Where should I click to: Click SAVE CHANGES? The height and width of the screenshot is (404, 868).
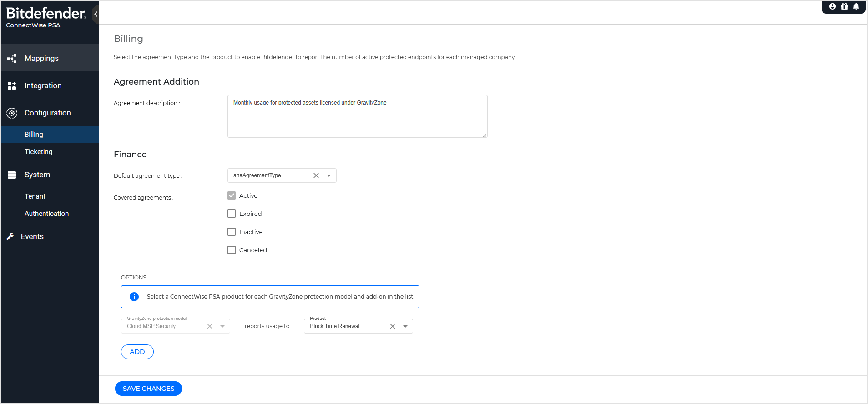tap(148, 389)
